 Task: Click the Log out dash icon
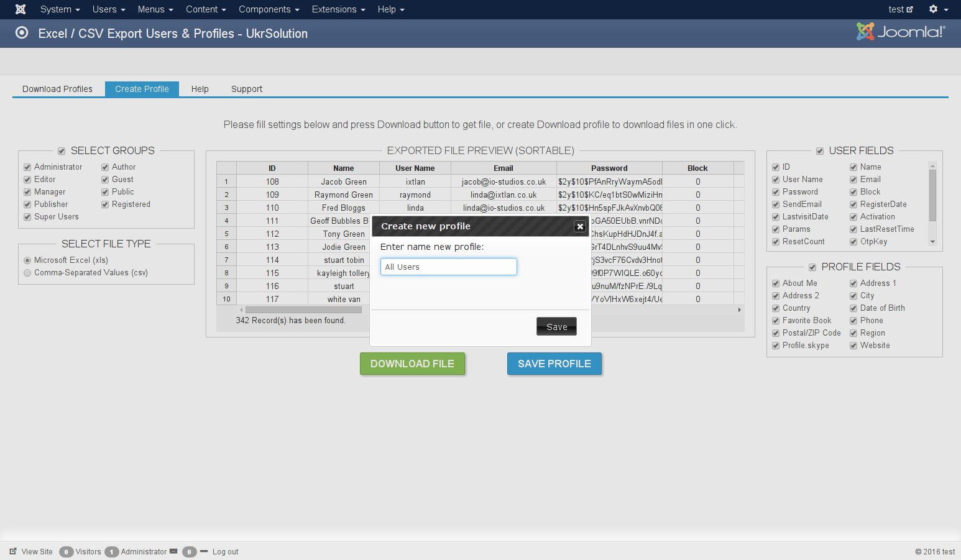(x=204, y=551)
